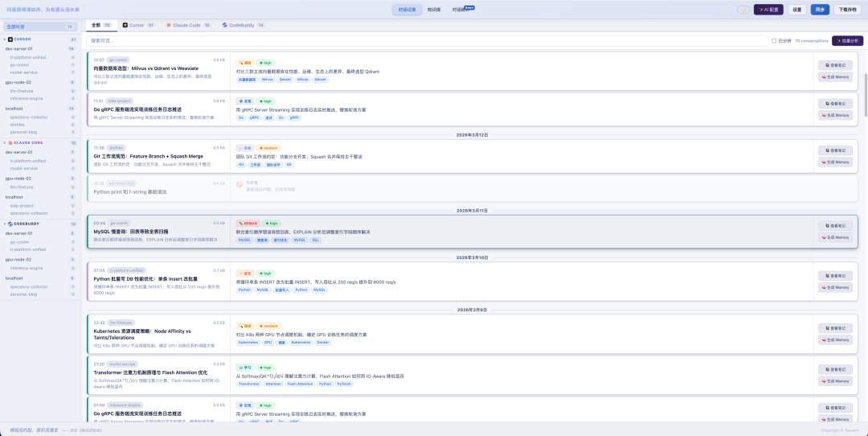Viewport: 868px width, 436px height.
Task: Click 生成 Memory for the Git workflow row
Action: click(x=835, y=162)
